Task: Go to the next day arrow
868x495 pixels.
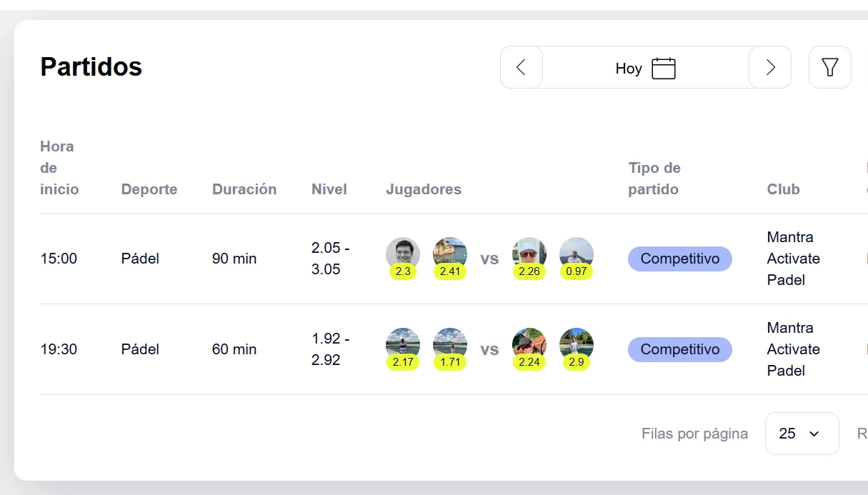Action: click(x=770, y=68)
